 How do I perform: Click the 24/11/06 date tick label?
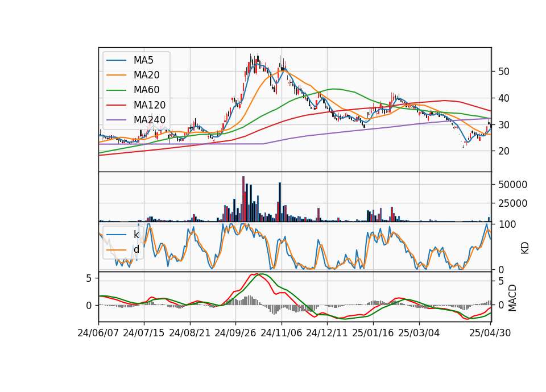point(282,333)
